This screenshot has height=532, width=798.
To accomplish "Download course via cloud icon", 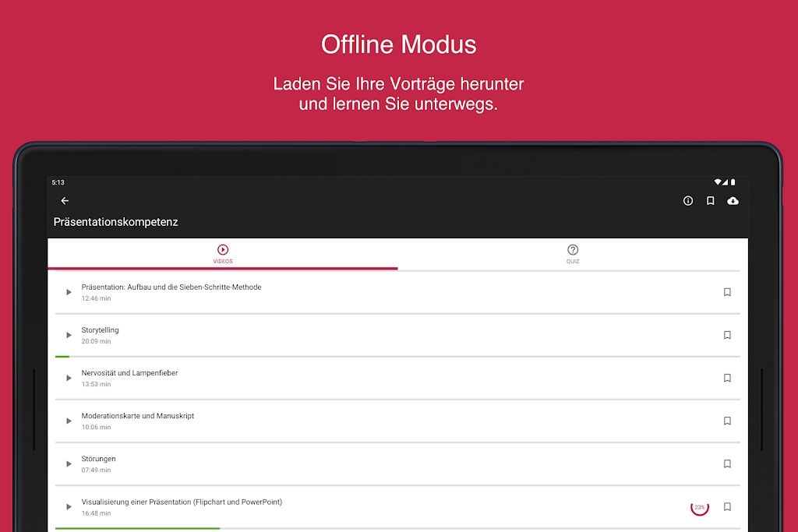I will tap(733, 201).
